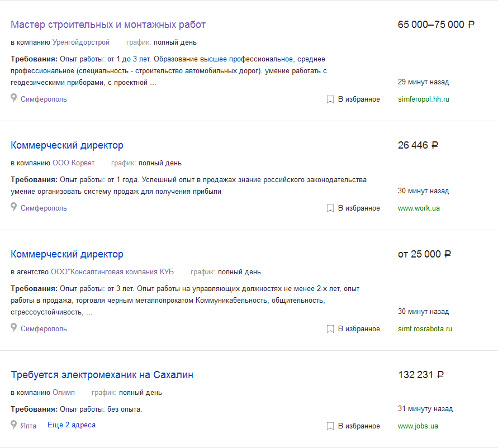
Task: Open ООО Корвет company link
Action: point(73,163)
